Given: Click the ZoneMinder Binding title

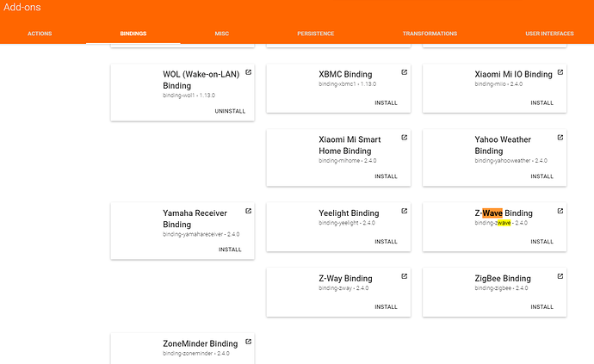Looking at the screenshot, I should 201,343.
